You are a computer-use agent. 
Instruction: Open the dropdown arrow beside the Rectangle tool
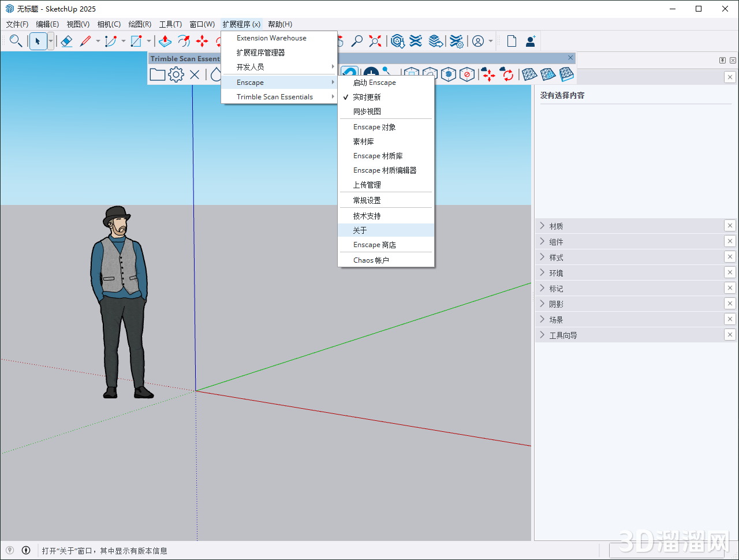click(x=149, y=41)
